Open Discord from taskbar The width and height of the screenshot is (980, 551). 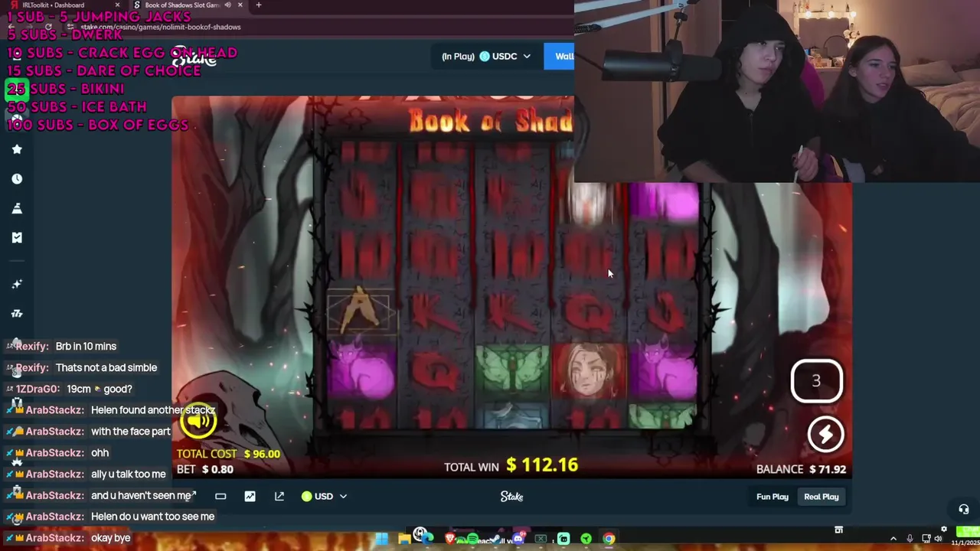pyautogui.click(x=518, y=539)
